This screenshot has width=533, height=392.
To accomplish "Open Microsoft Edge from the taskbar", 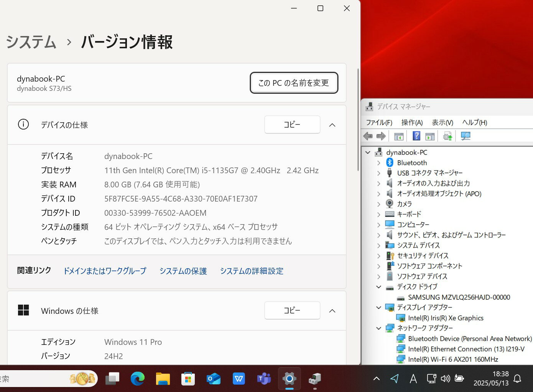I will (x=137, y=379).
